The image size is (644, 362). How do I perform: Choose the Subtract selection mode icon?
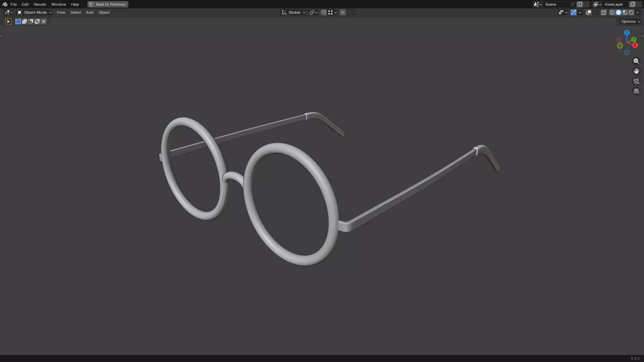tap(31, 21)
